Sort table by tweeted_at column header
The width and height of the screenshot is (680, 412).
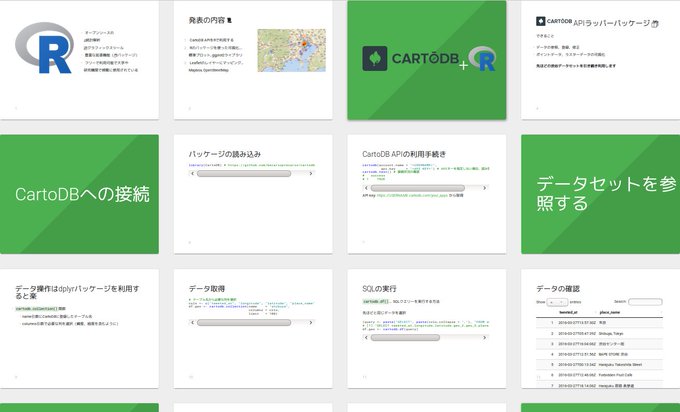click(568, 312)
